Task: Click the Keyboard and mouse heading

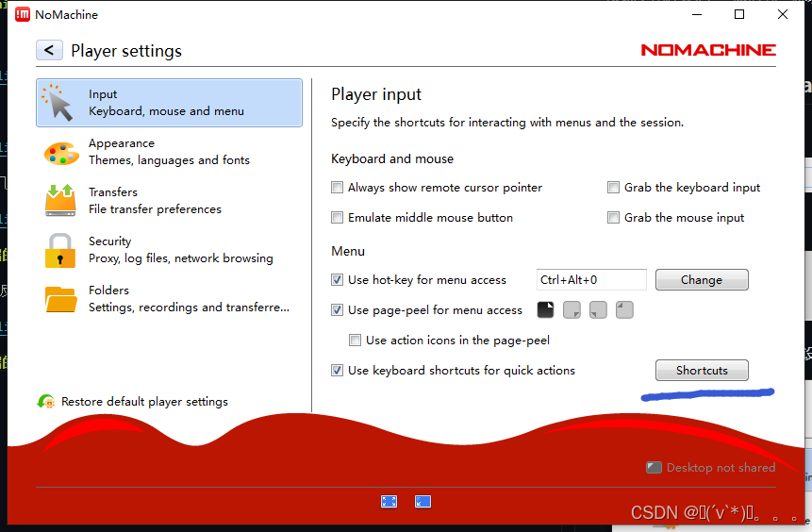Action: 392,159
